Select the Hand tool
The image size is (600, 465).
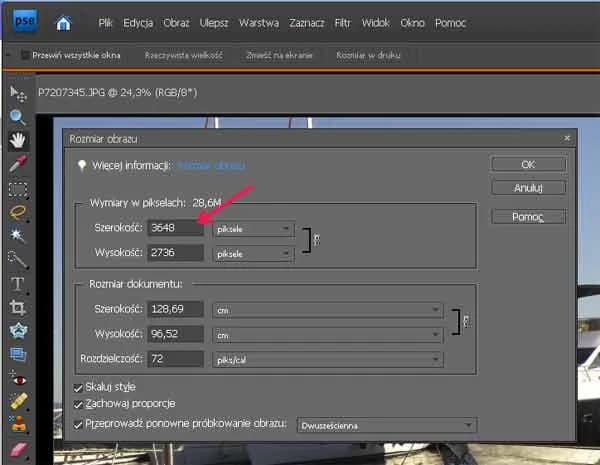pyautogui.click(x=17, y=139)
